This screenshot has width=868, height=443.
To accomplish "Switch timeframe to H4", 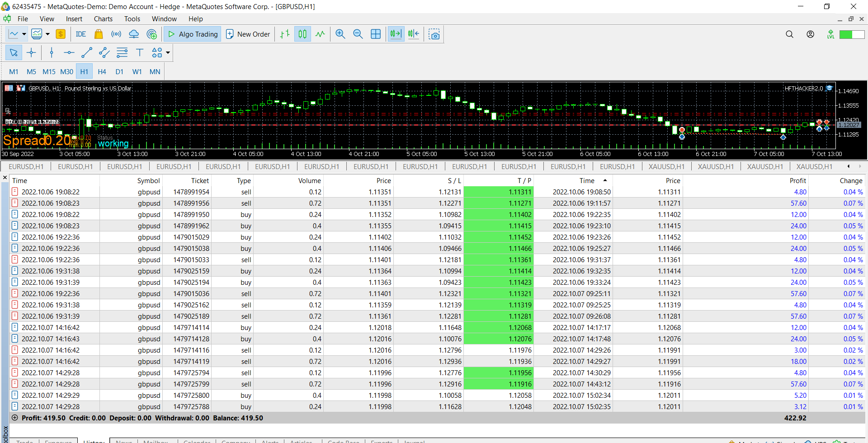I will (x=102, y=72).
